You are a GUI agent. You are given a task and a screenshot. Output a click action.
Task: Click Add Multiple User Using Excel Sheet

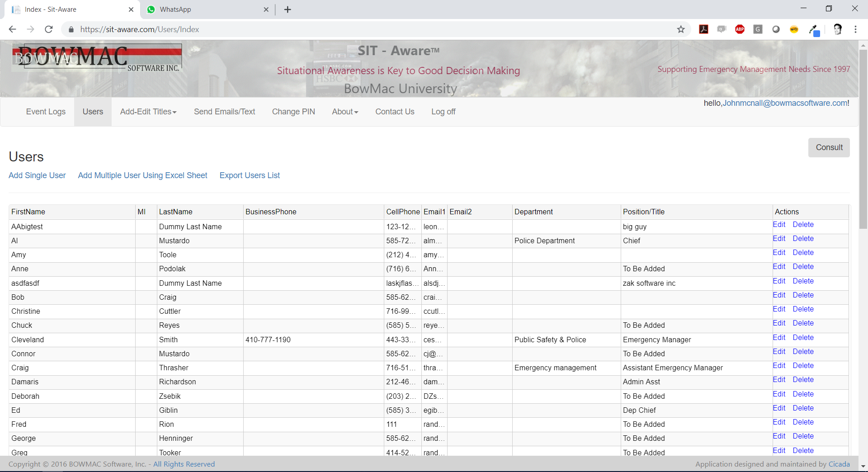coord(142,175)
